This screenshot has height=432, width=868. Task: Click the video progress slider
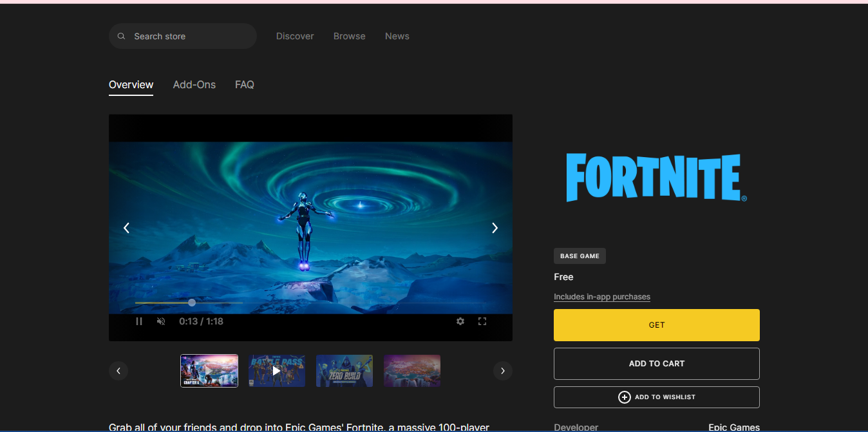click(191, 302)
